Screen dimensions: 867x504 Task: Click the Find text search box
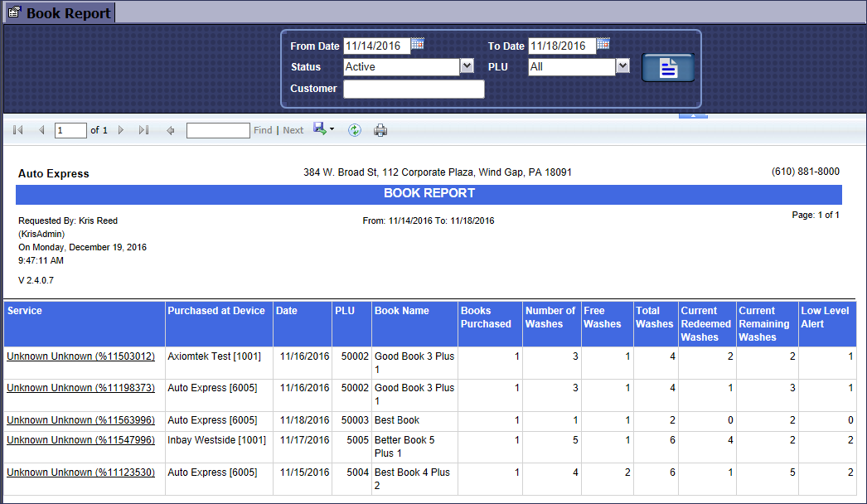pyautogui.click(x=217, y=130)
